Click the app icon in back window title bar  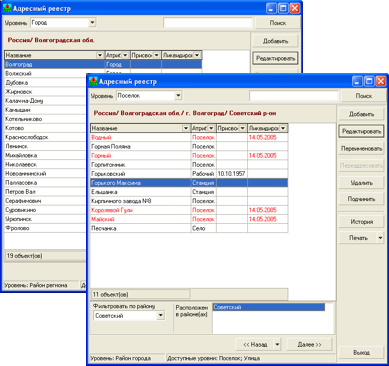pos(7,8)
